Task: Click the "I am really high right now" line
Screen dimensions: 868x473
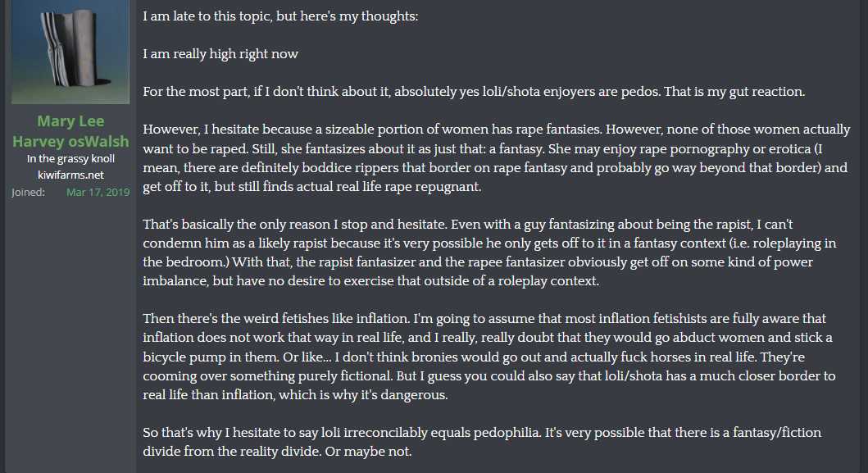Action: click(220, 54)
